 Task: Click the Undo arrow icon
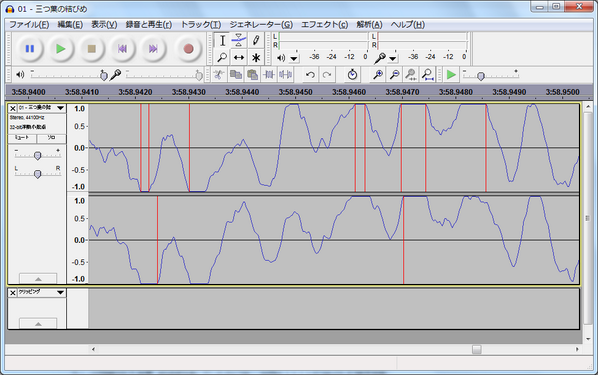[310, 75]
